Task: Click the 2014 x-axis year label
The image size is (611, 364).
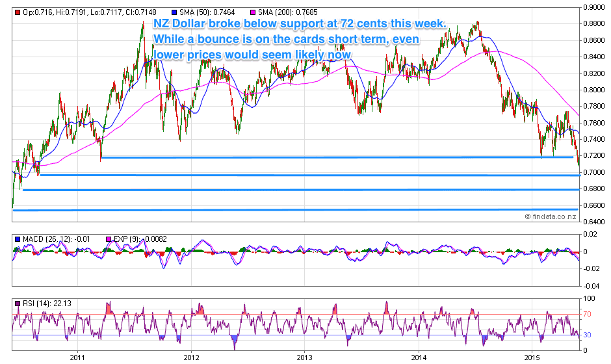Action: click(x=418, y=357)
